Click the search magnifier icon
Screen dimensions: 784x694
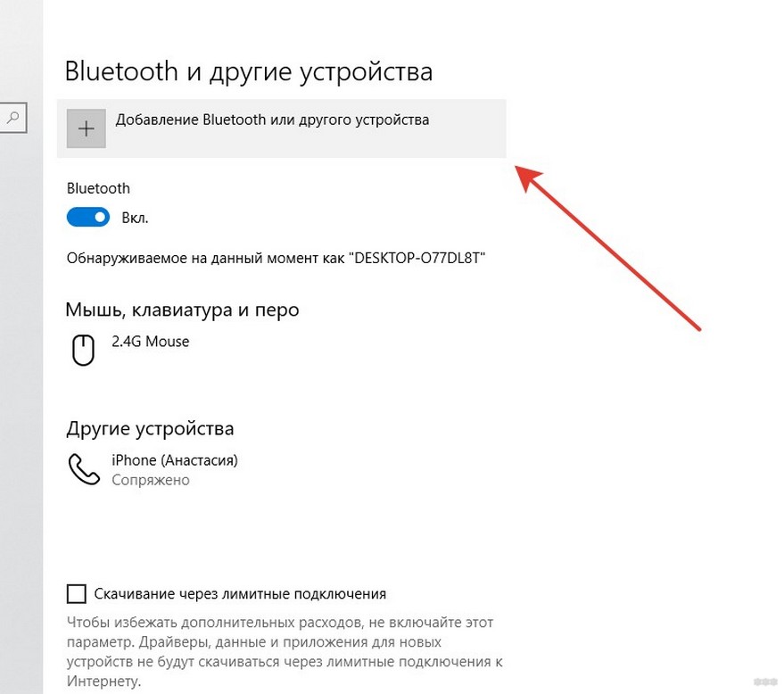[x=13, y=118]
